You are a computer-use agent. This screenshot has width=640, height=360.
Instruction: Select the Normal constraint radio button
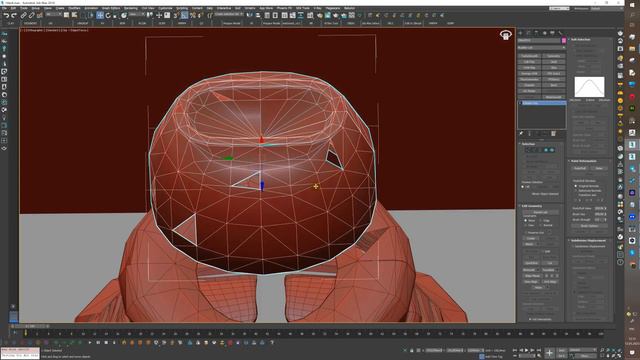point(541,225)
